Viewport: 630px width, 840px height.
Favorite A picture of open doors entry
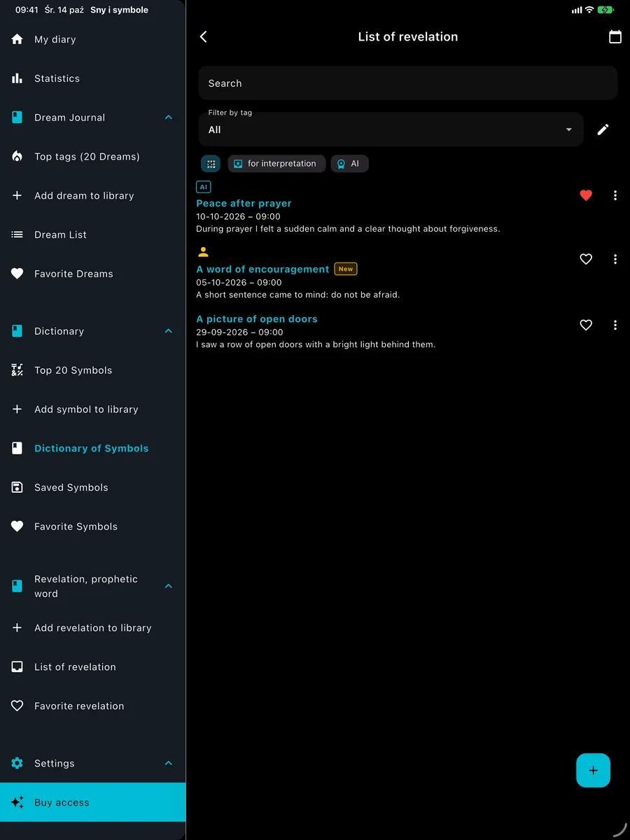click(x=586, y=325)
